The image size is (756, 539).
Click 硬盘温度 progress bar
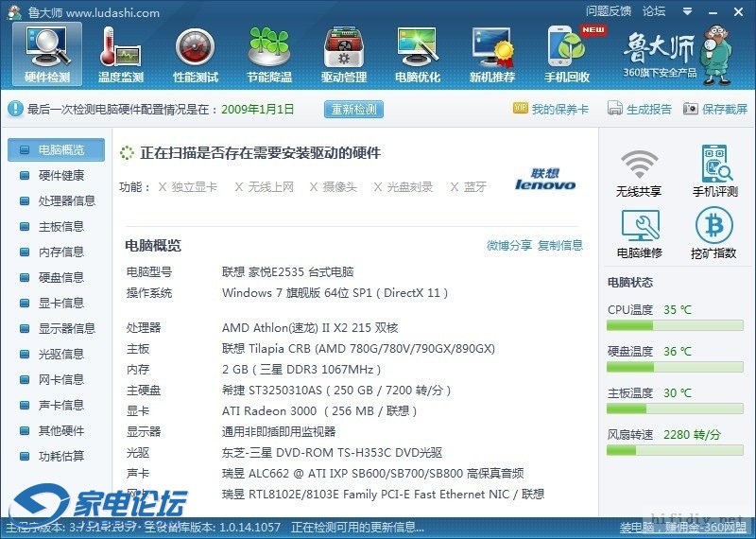coord(675,368)
